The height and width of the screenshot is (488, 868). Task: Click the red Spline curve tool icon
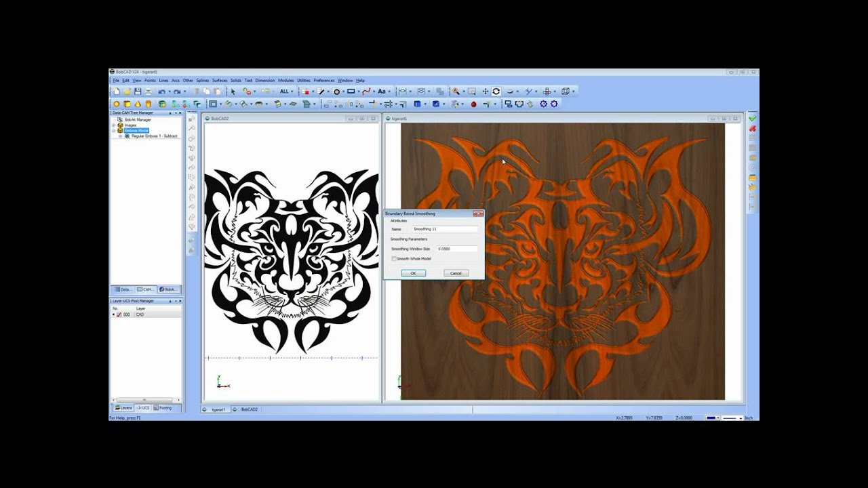(x=366, y=91)
